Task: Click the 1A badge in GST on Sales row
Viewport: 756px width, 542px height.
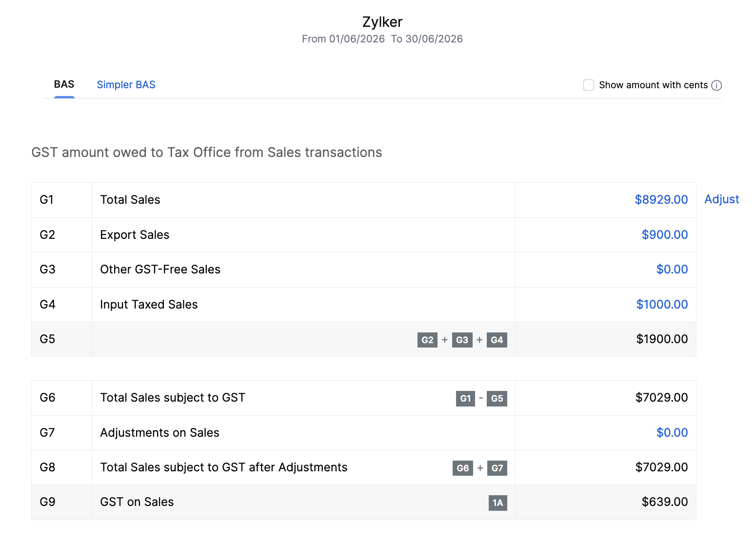Action: 497,503
